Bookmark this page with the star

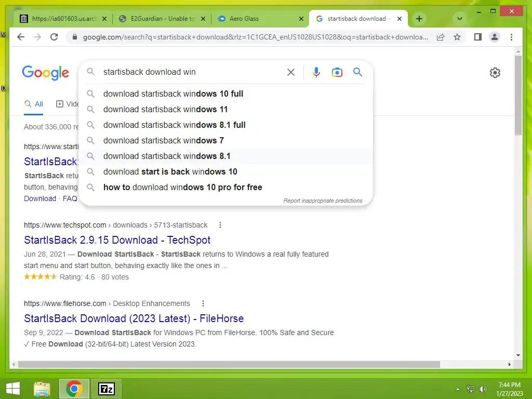[x=457, y=37]
